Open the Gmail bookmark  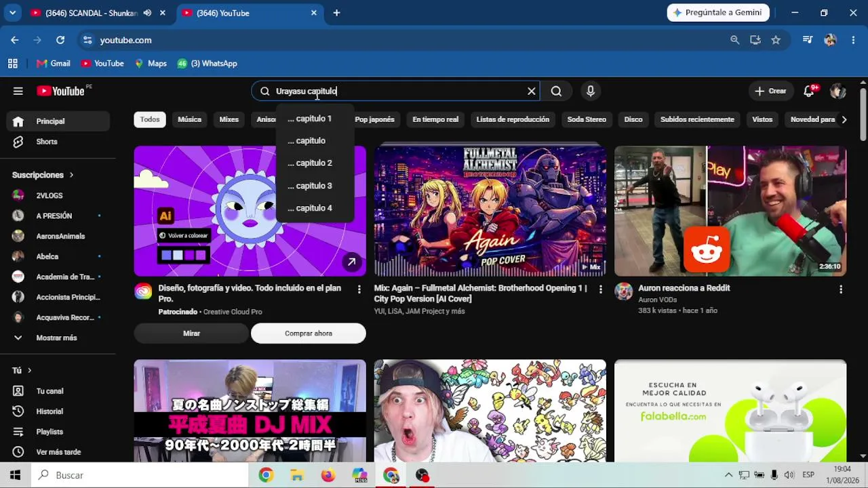[x=53, y=63]
